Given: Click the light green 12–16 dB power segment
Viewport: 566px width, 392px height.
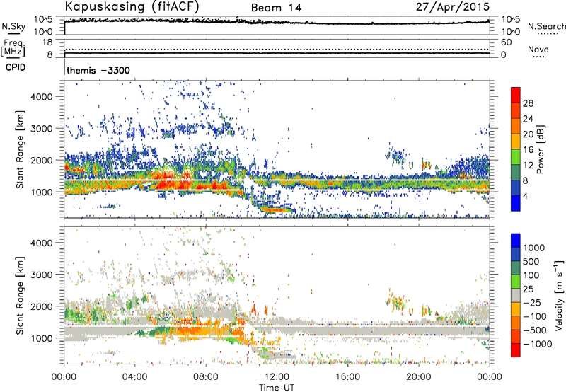Looking at the screenshot, I should pos(516,157).
